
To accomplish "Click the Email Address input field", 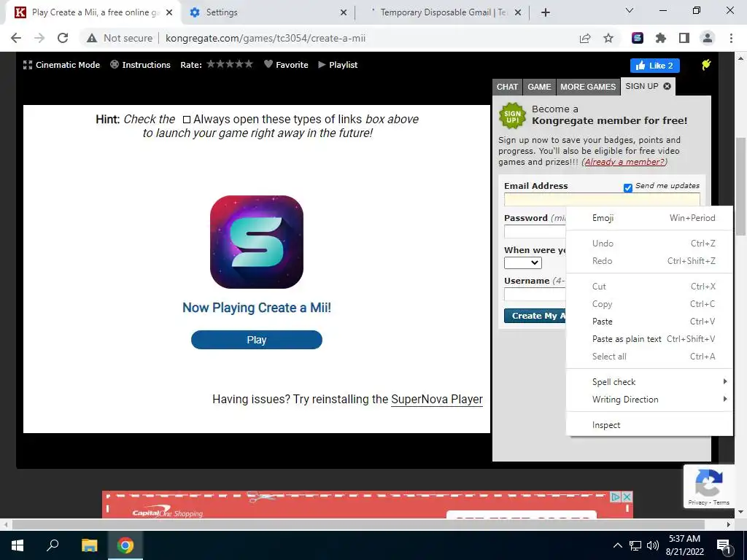I will click(x=602, y=199).
